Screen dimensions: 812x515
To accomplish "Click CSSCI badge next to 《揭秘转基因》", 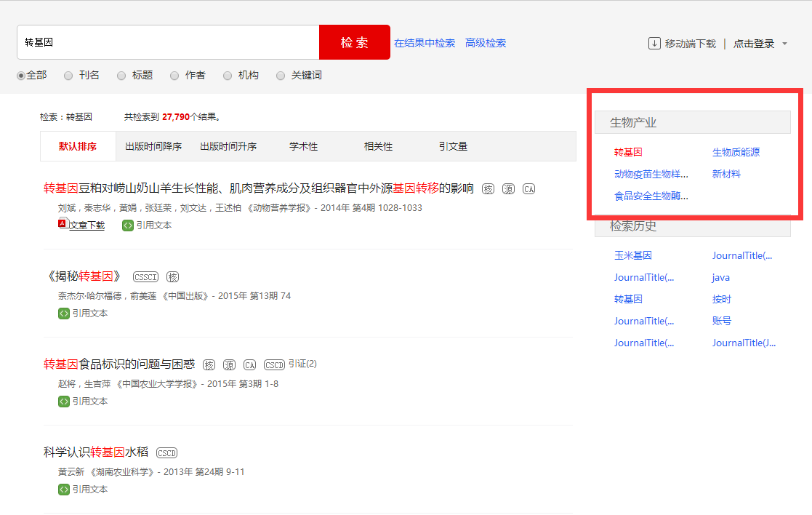I will tap(145, 277).
